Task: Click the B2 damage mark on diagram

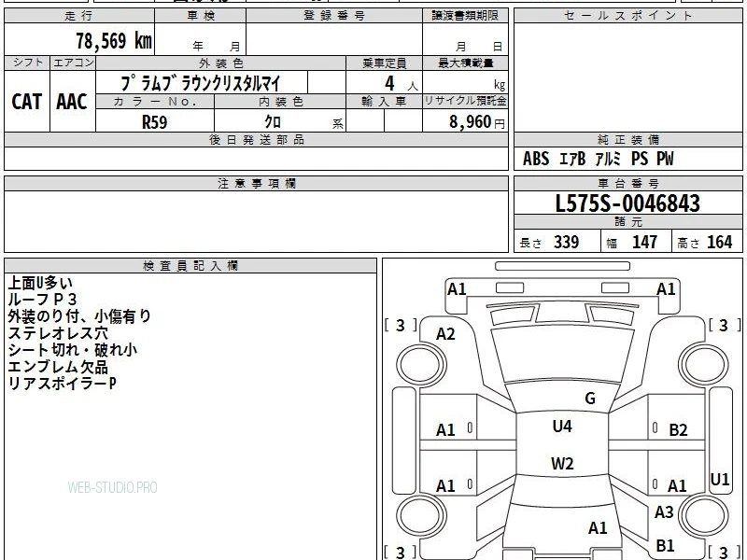Action: point(678,430)
